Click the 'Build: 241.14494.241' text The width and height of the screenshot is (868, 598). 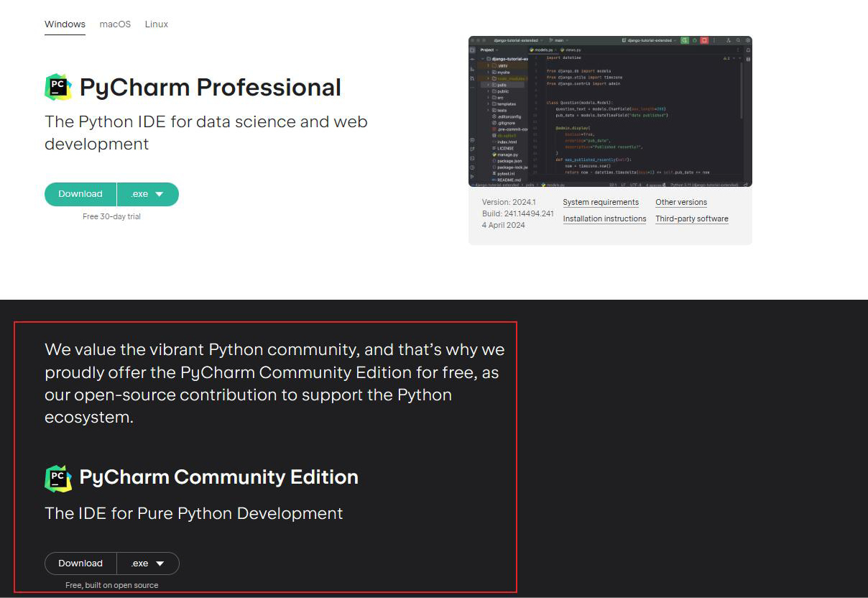[518, 214]
